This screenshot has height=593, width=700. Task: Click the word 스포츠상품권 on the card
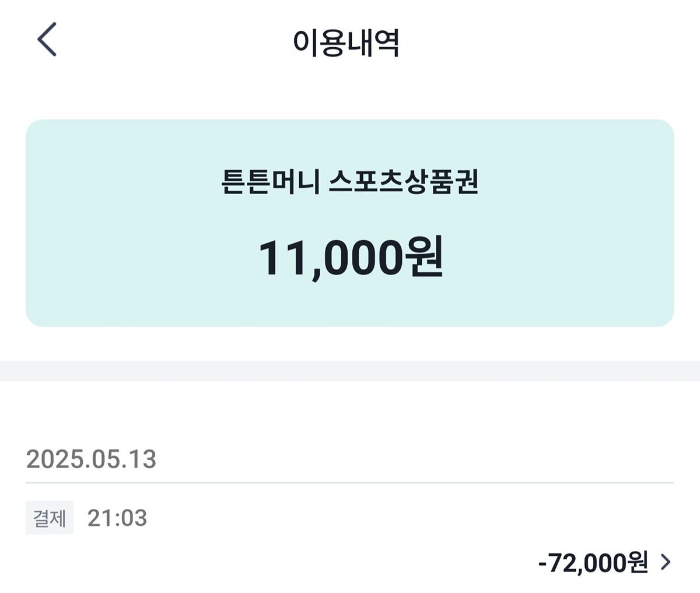tap(404, 182)
